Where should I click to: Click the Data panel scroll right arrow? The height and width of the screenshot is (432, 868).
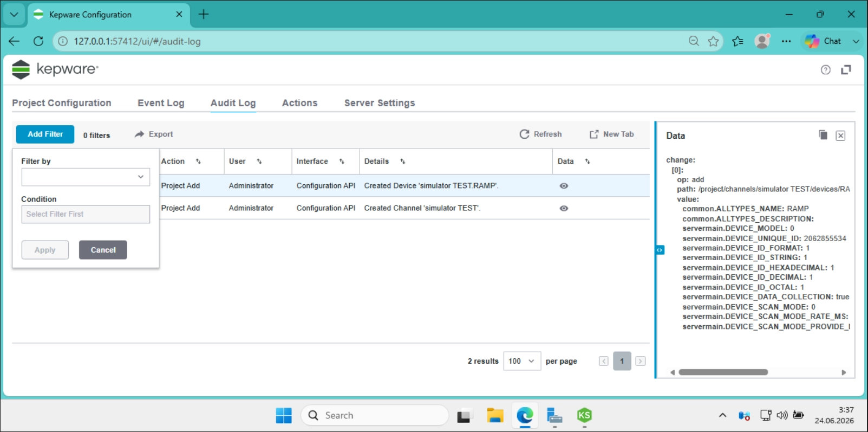click(844, 372)
